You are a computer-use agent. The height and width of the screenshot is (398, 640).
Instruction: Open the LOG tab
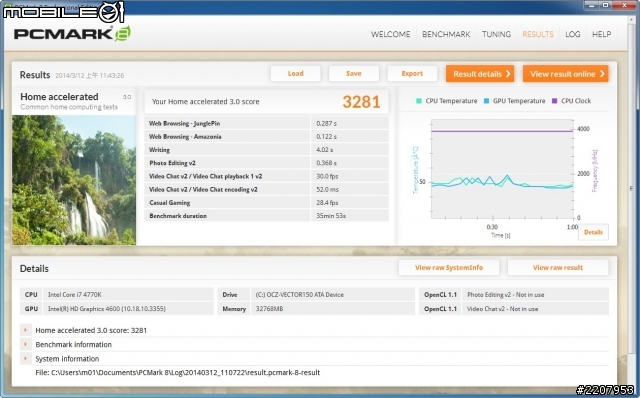coord(573,34)
